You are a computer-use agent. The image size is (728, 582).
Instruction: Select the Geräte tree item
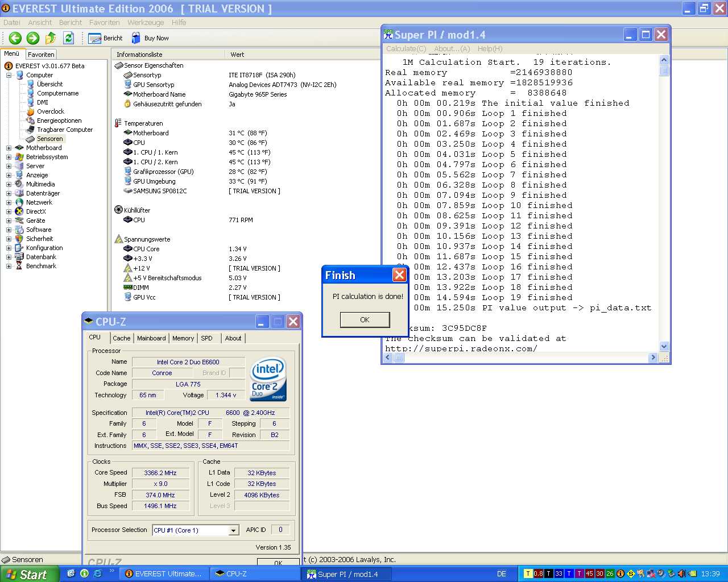click(35, 221)
